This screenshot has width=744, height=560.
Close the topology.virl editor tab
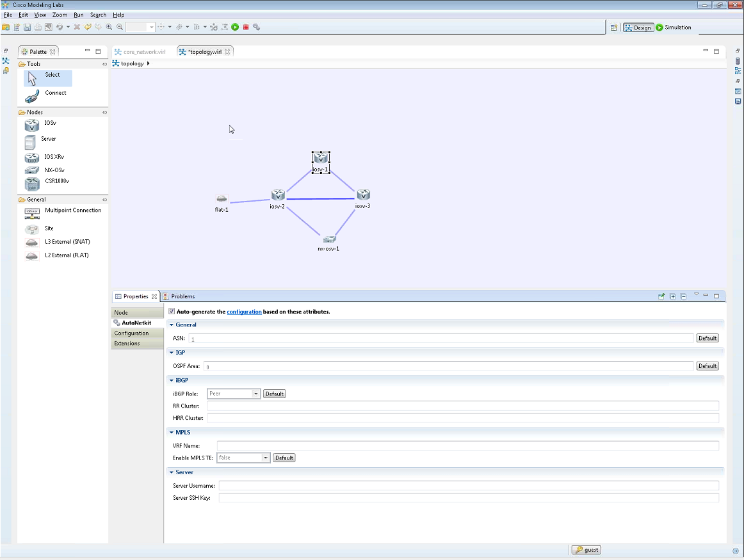[227, 52]
